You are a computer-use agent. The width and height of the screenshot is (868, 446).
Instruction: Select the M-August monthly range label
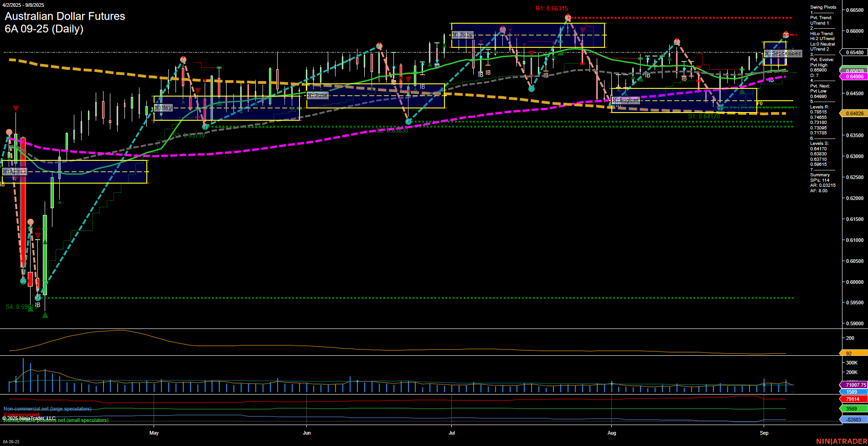click(x=626, y=100)
